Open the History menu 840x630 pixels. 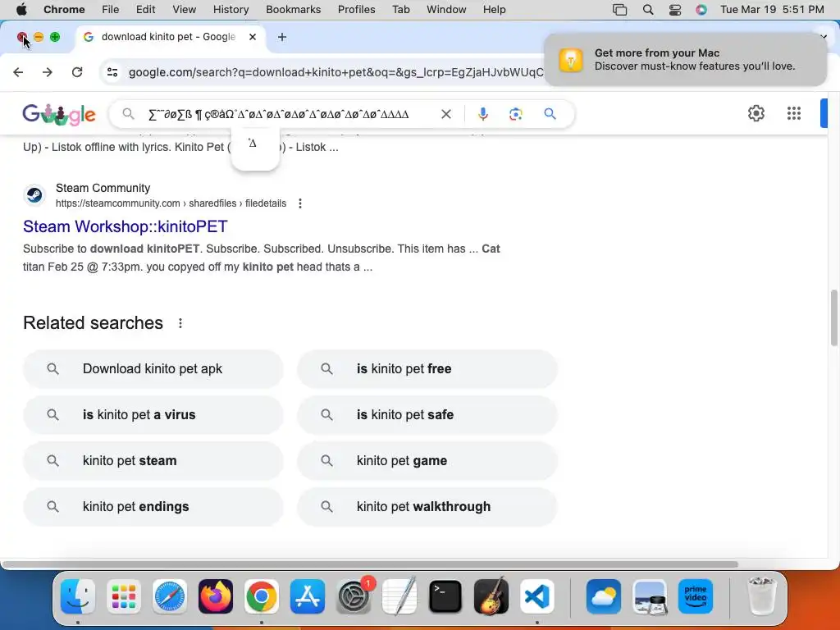click(231, 10)
